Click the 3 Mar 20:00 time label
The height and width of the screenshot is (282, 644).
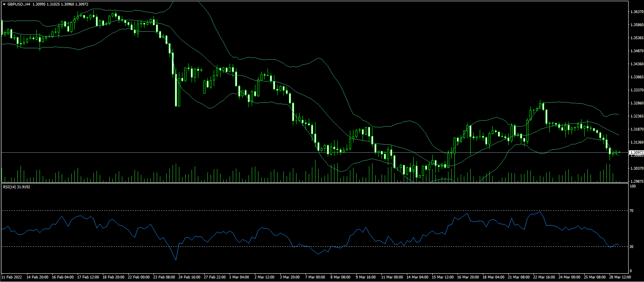click(x=290, y=277)
